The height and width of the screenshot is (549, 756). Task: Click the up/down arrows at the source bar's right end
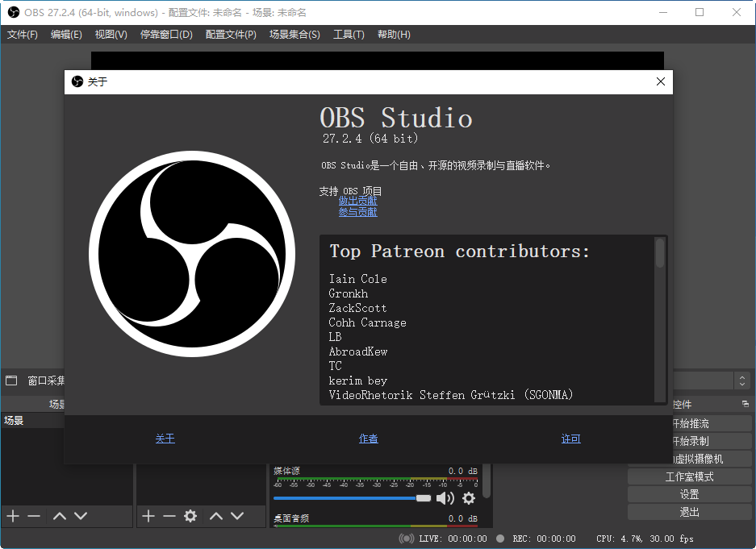coord(742,381)
